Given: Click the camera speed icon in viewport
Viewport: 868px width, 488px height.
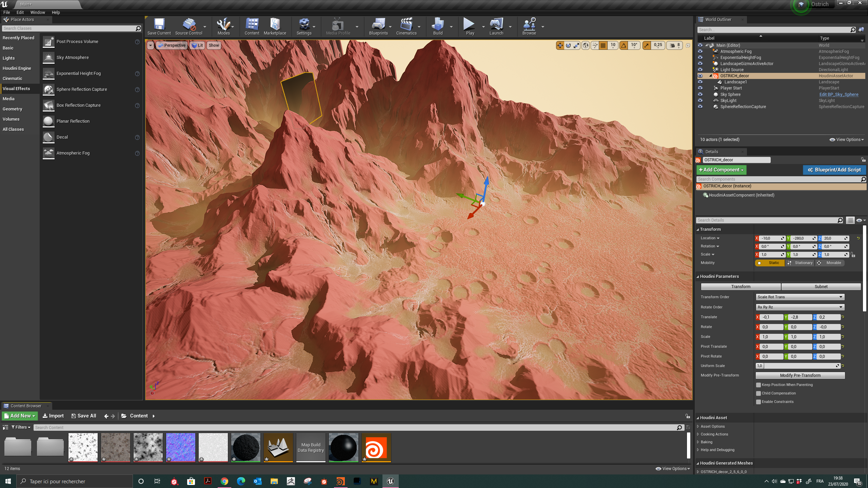Looking at the screenshot, I should pos(672,45).
